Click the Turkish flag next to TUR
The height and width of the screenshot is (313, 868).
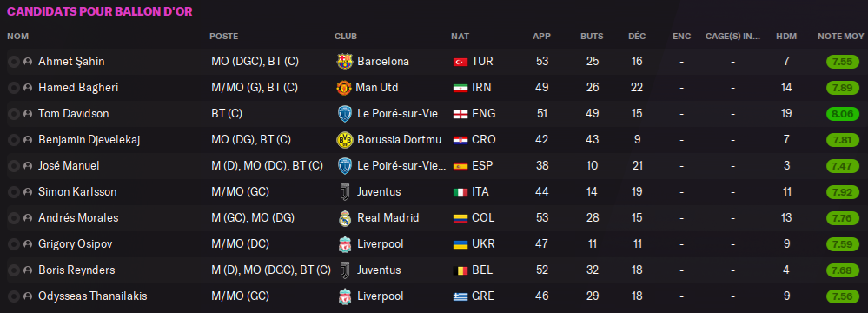pyautogui.click(x=460, y=62)
